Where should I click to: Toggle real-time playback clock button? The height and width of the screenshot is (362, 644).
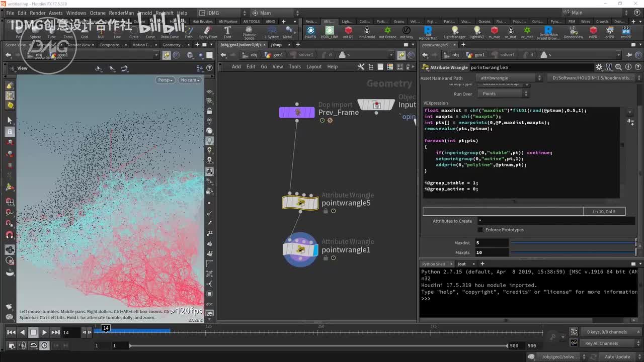45,345
